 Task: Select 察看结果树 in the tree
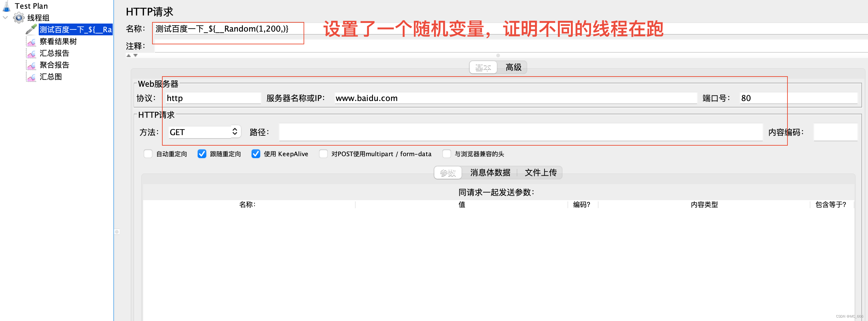click(58, 42)
